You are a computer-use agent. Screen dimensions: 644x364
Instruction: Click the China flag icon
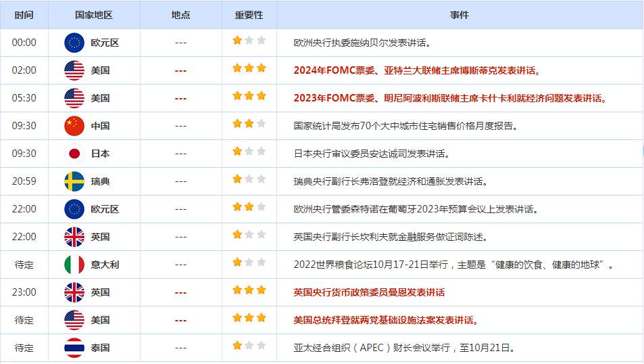tap(74, 126)
